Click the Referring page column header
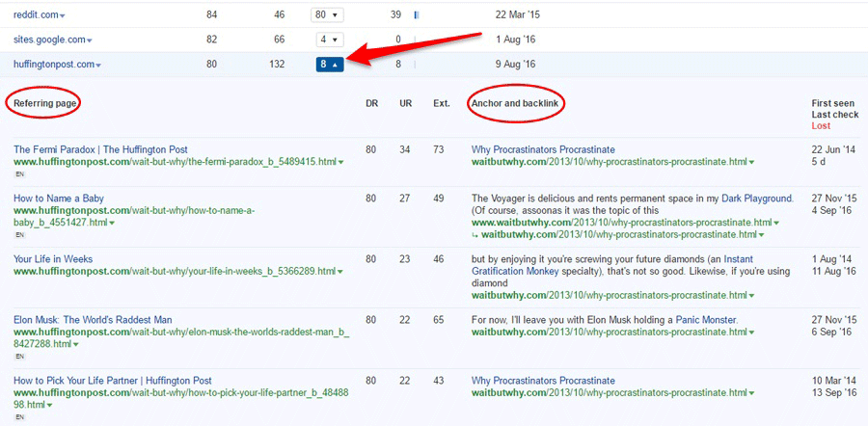The width and height of the screenshot is (868, 426). click(44, 103)
